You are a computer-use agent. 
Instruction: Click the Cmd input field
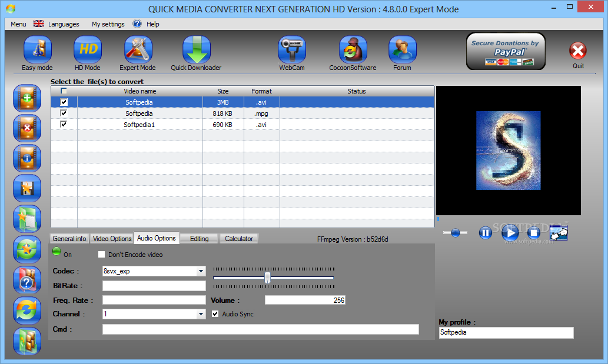click(261, 329)
